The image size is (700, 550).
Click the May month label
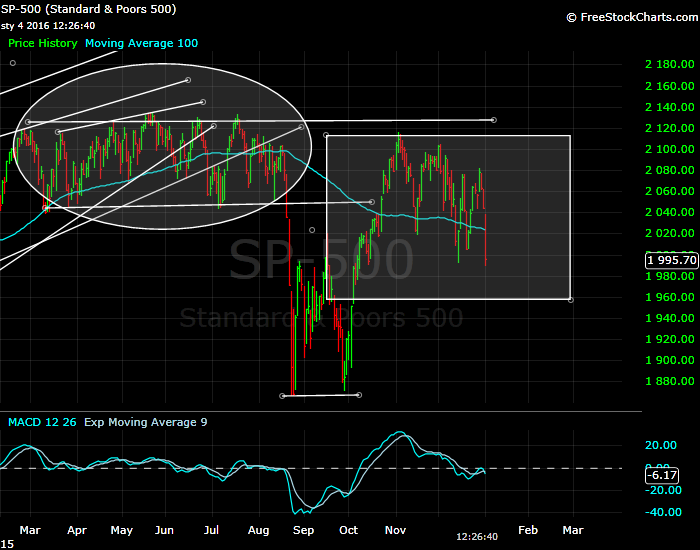pyautogui.click(x=121, y=531)
